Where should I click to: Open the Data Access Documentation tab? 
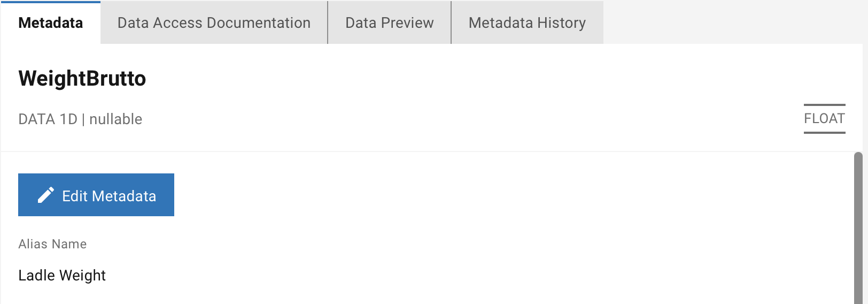214,23
